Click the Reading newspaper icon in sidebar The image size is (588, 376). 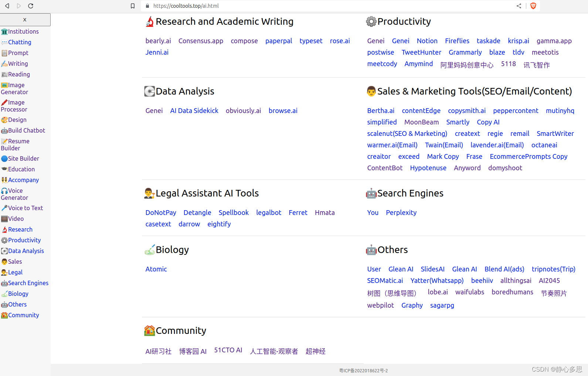coord(4,75)
